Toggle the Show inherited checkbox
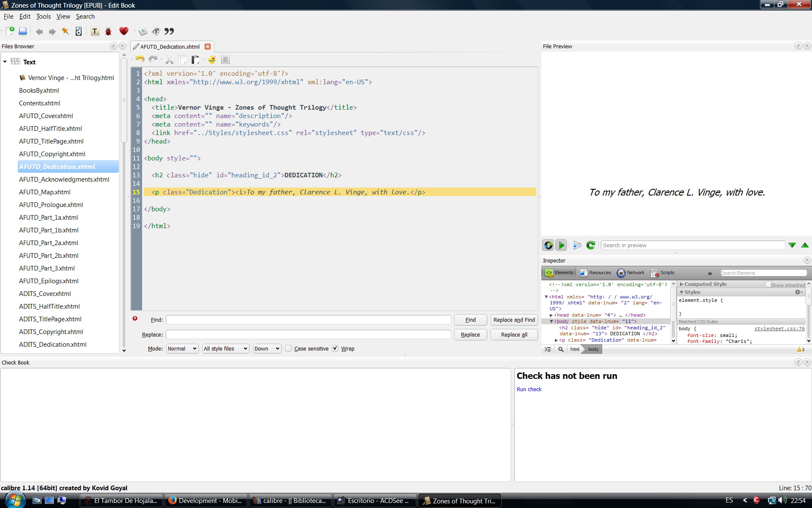The height and width of the screenshot is (508, 812). 768,285
